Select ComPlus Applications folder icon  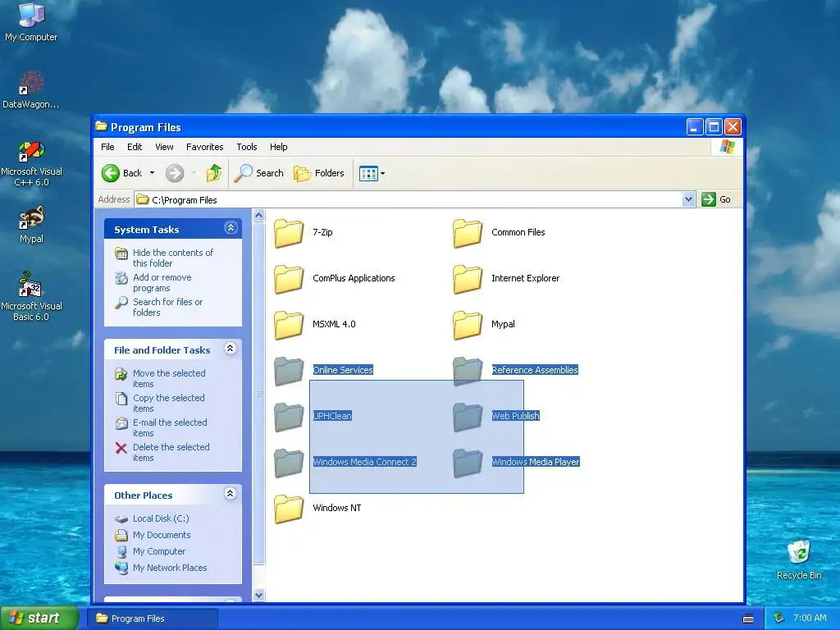(289, 279)
